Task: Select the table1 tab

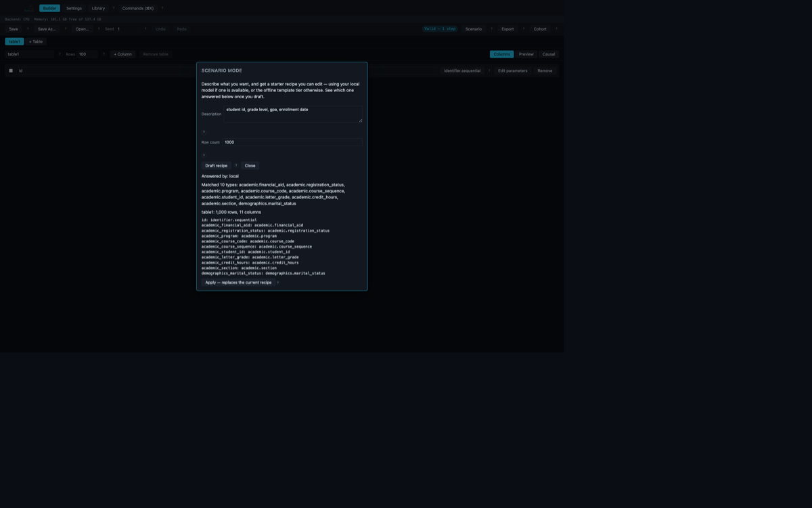Action: pyautogui.click(x=14, y=41)
